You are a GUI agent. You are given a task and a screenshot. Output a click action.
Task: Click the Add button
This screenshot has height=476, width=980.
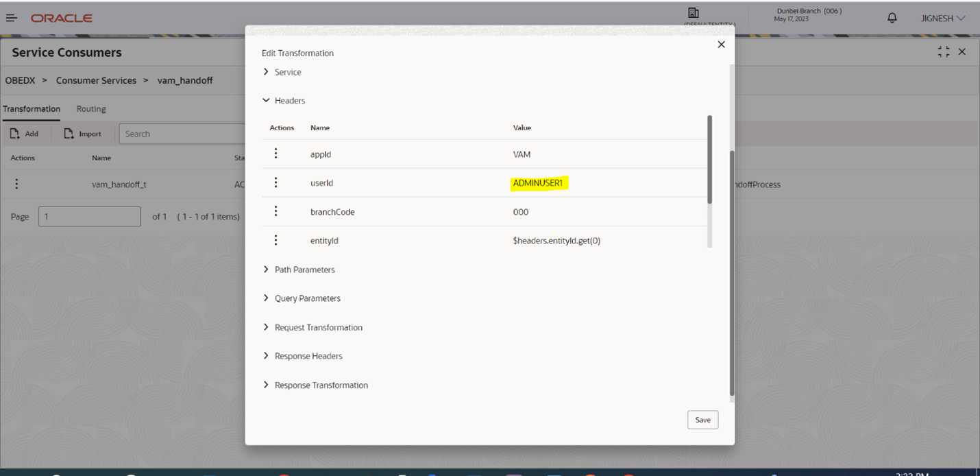click(x=24, y=134)
